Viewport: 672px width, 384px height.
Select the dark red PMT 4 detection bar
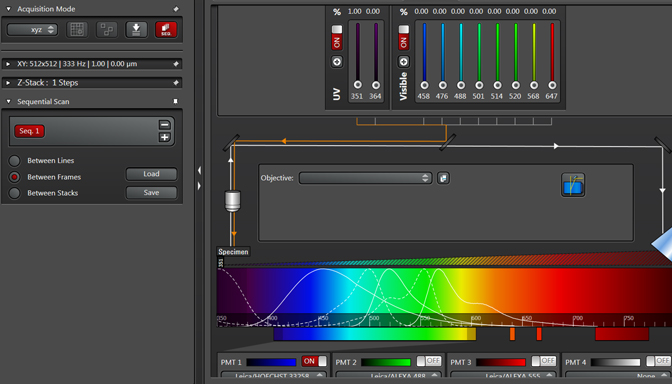[x=622, y=334]
